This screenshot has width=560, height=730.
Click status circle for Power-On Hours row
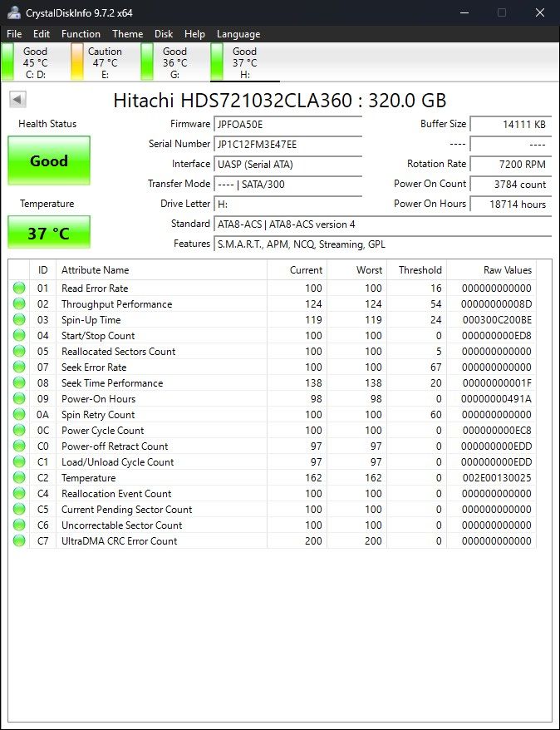(x=19, y=398)
